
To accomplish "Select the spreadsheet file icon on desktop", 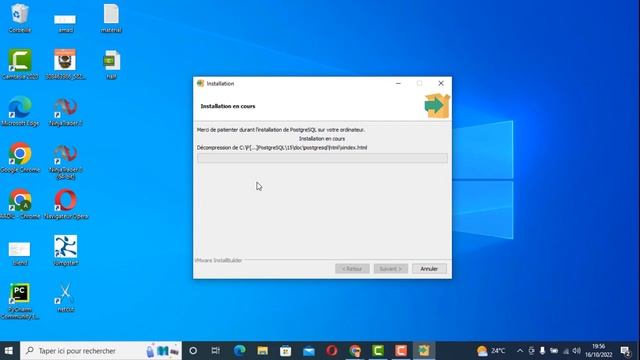I will [111, 64].
